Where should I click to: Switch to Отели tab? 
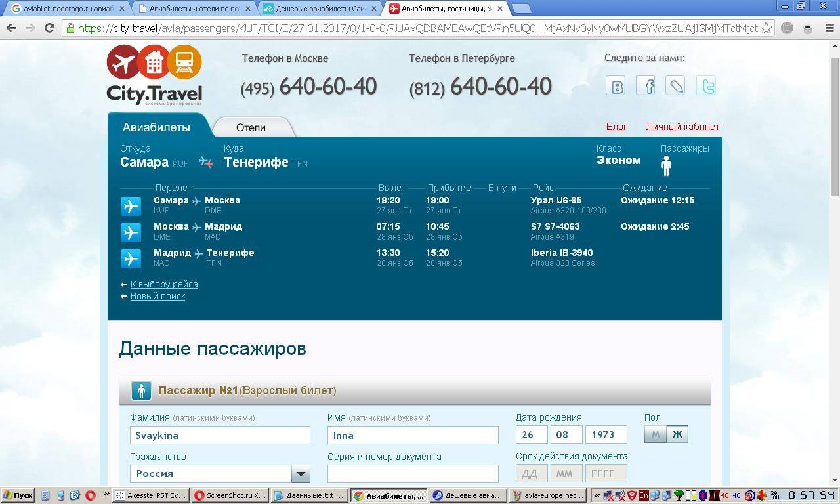(x=251, y=127)
